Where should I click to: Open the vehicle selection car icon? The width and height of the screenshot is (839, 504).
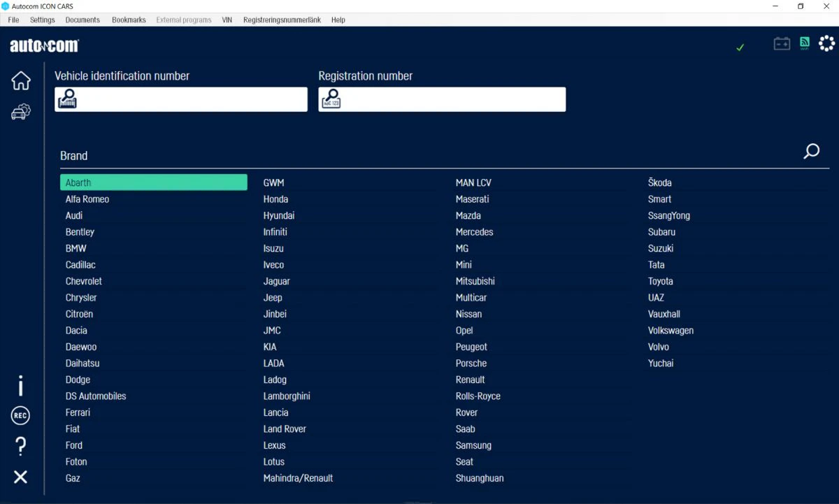click(21, 112)
